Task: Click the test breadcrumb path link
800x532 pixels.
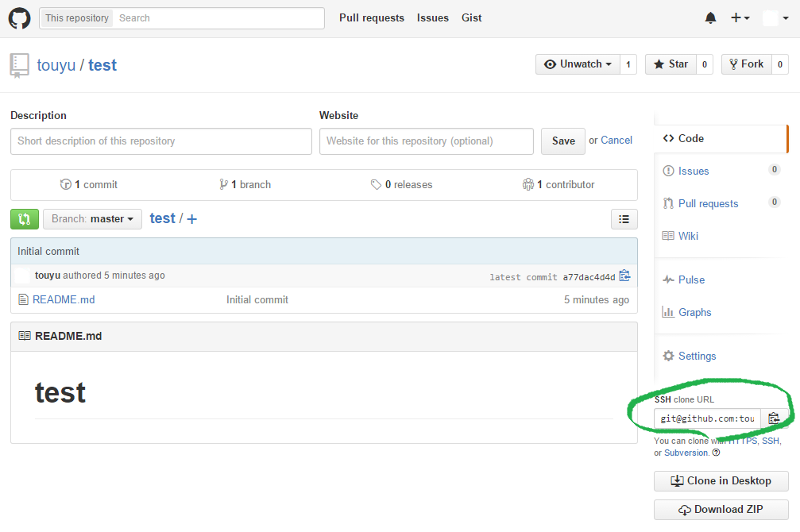Action: pyautogui.click(x=162, y=218)
